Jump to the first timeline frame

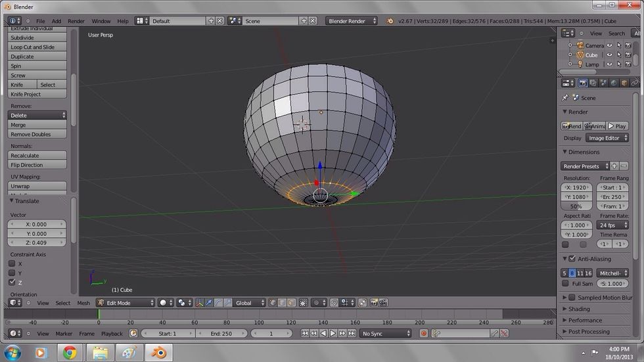point(305,334)
